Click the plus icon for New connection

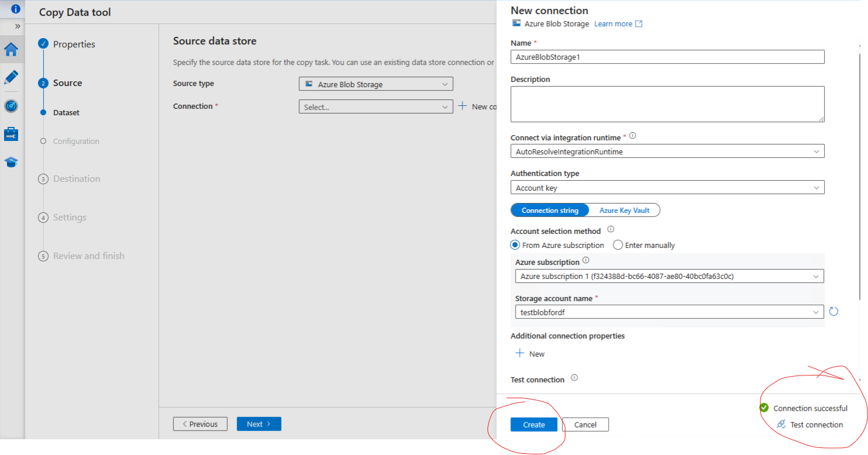point(462,106)
